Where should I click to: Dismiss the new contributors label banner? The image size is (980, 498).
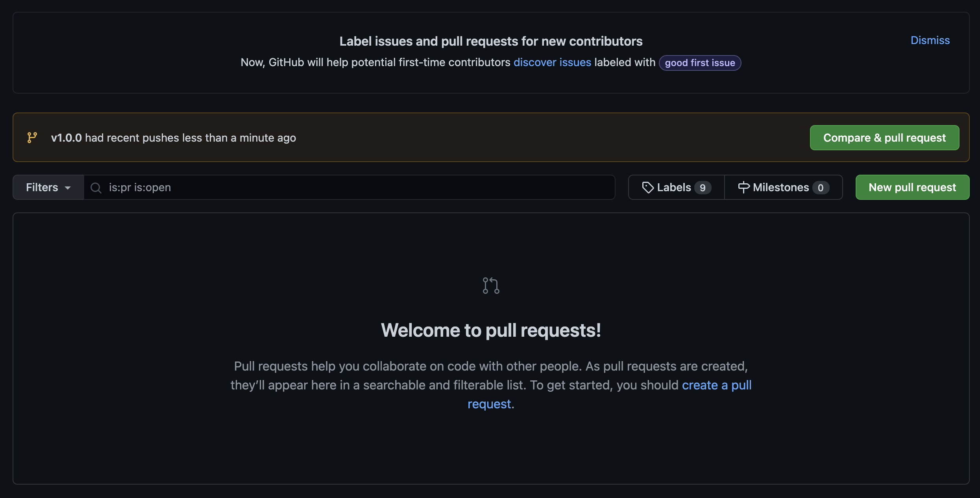930,39
